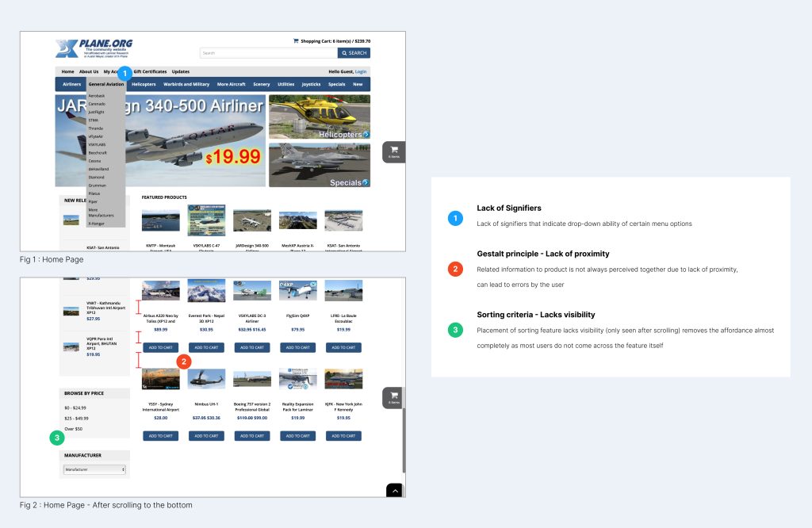Click inside the Search input field
The image size is (812, 528).
point(269,53)
